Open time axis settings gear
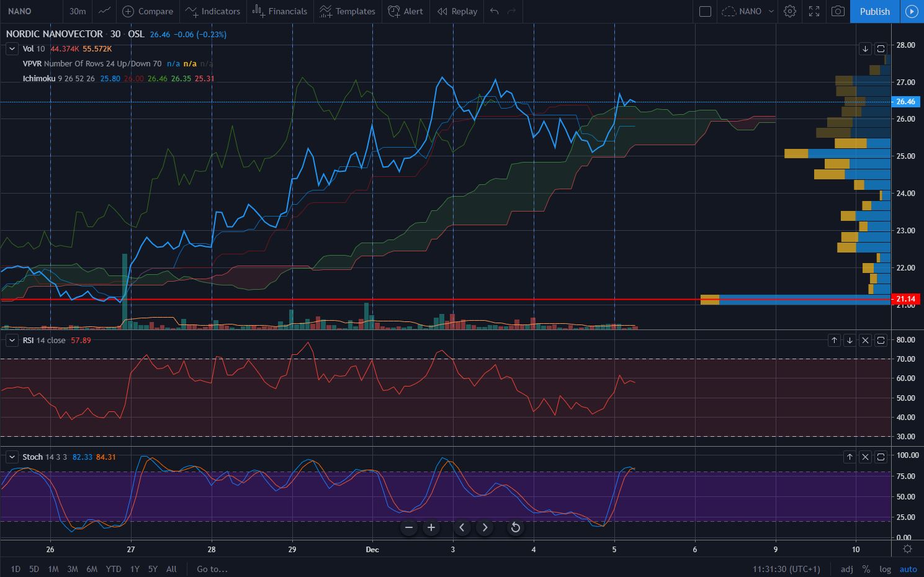 tap(907, 549)
